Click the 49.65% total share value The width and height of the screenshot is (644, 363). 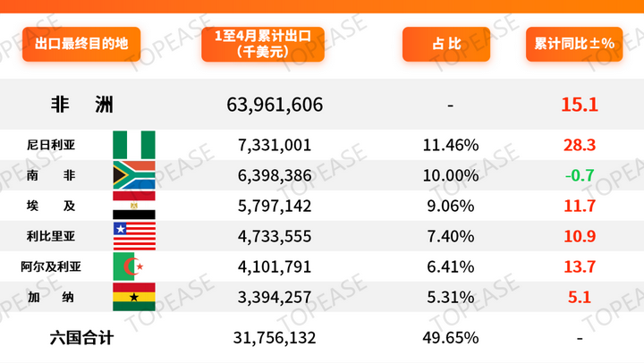point(451,338)
